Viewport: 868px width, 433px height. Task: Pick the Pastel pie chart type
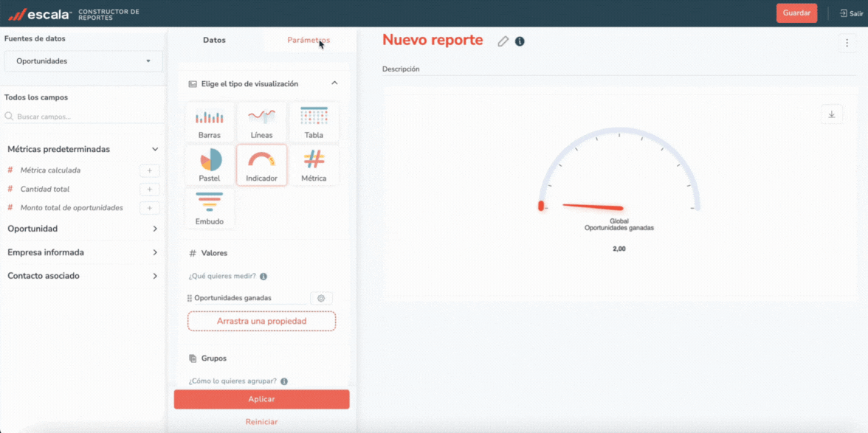(x=210, y=165)
